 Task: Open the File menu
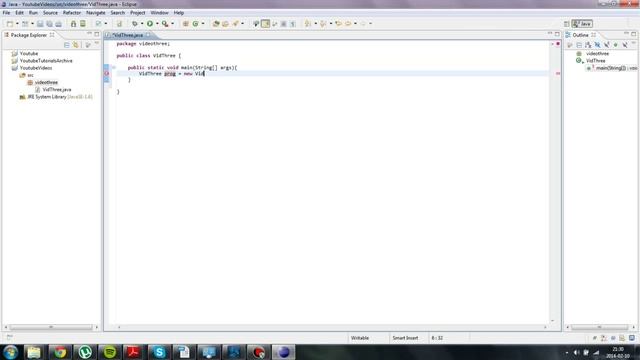click(x=6, y=13)
